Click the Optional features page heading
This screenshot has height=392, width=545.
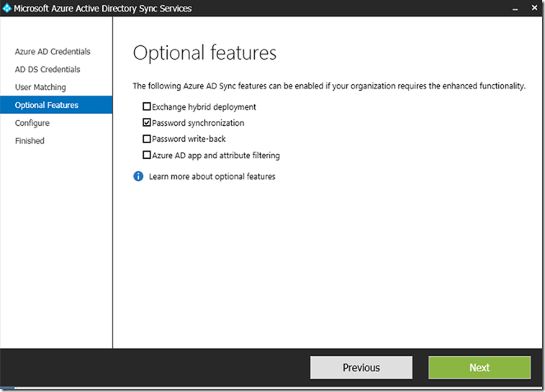204,53
